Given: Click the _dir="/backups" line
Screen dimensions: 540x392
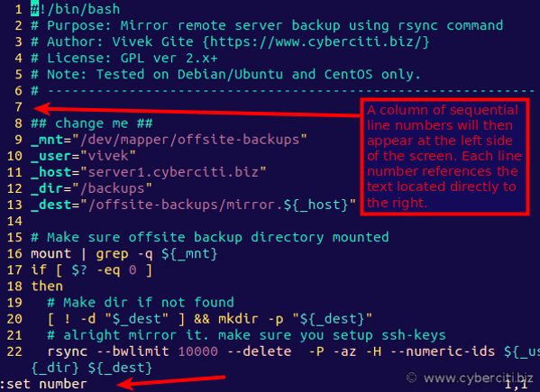Looking at the screenshot, I should click(x=91, y=188).
